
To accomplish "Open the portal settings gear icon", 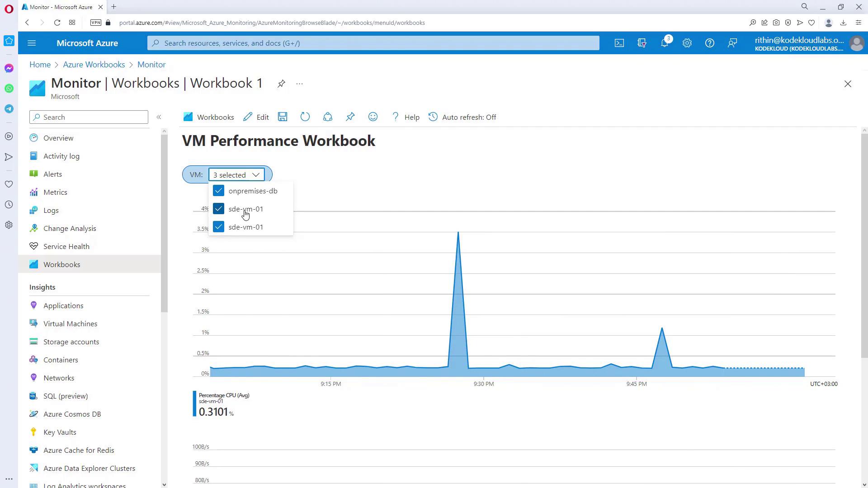I will tap(687, 43).
